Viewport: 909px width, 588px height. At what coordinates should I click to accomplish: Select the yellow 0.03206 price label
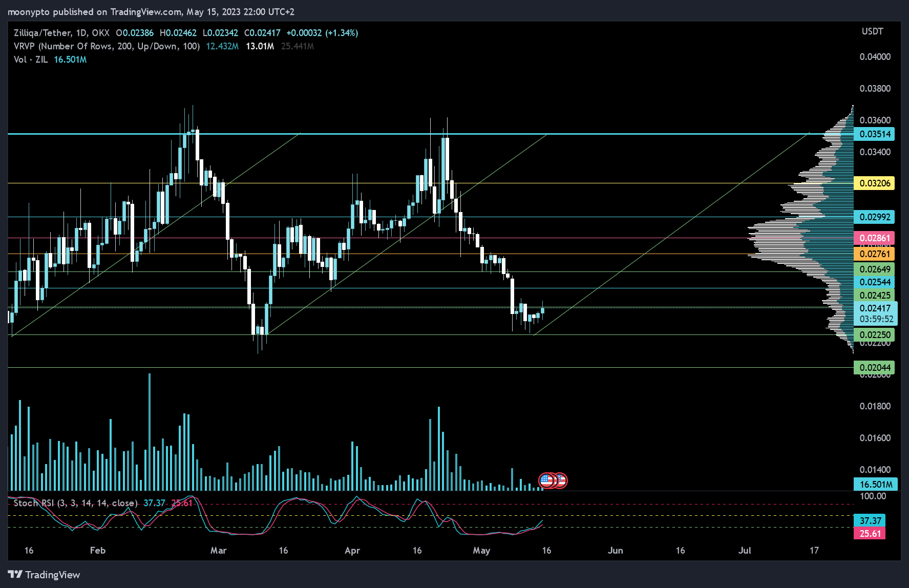pyautogui.click(x=874, y=183)
